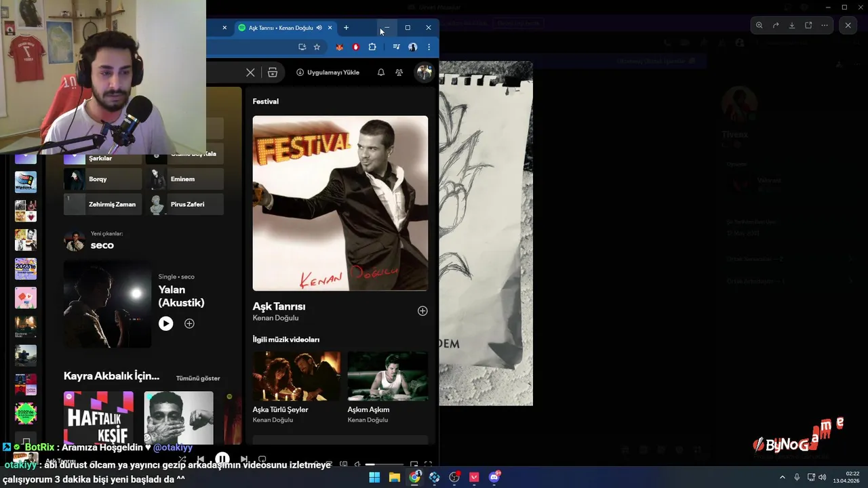Open Chrome media controls icon
The image size is (868, 488).
tap(396, 47)
